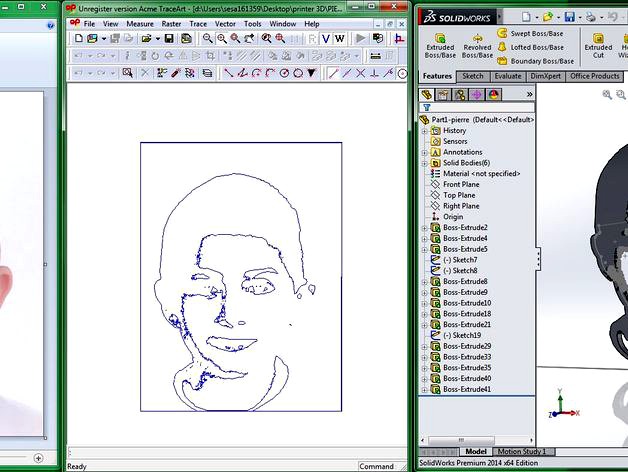The image size is (628, 472).
Task: Open the ConfigurationManager tab icon
Action: [460, 95]
